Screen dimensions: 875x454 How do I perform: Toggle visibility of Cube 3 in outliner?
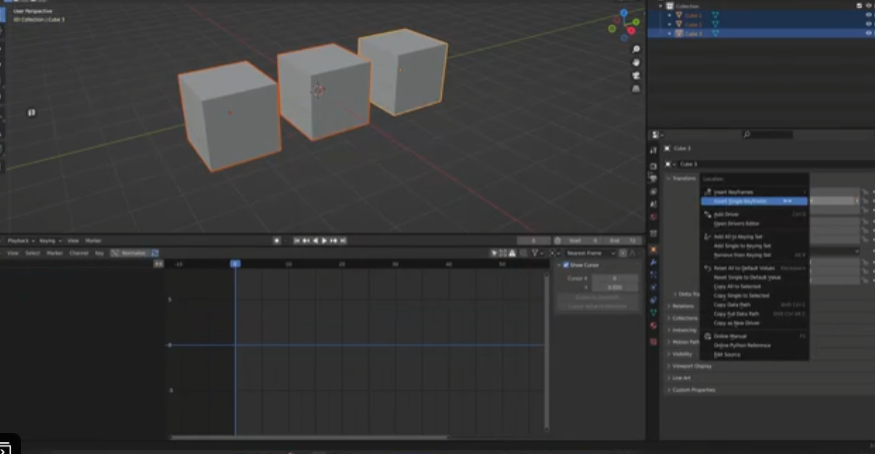pos(867,33)
